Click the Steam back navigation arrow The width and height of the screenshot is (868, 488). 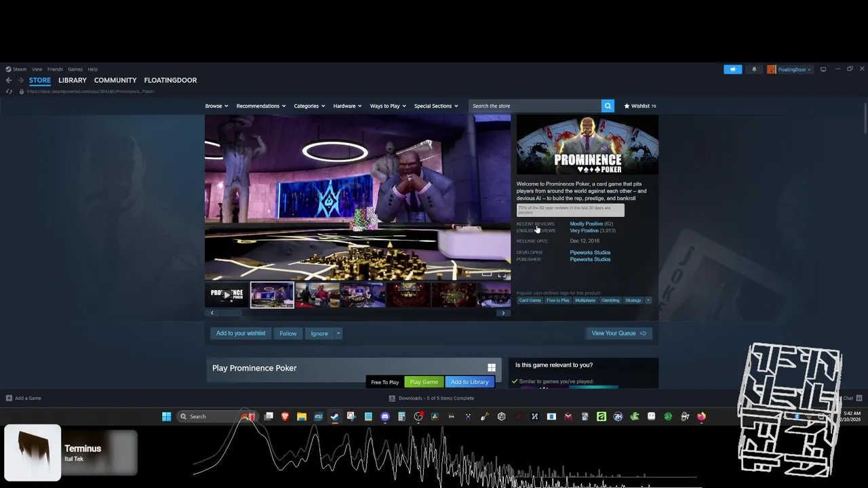click(9, 80)
